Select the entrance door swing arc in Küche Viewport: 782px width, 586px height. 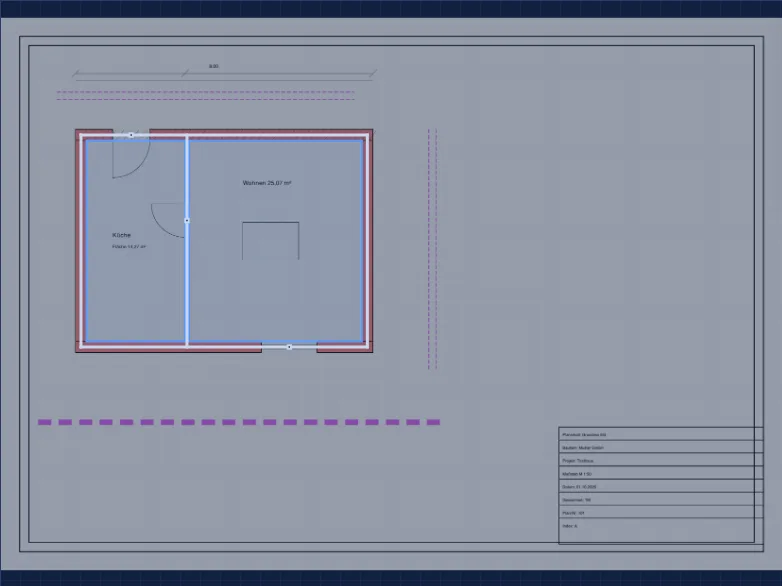pyautogui.click(x=131, y=159)
